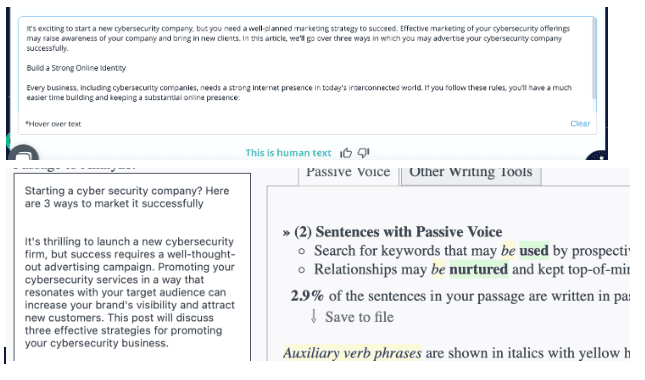Click the Save to file link

coord(359,317)
